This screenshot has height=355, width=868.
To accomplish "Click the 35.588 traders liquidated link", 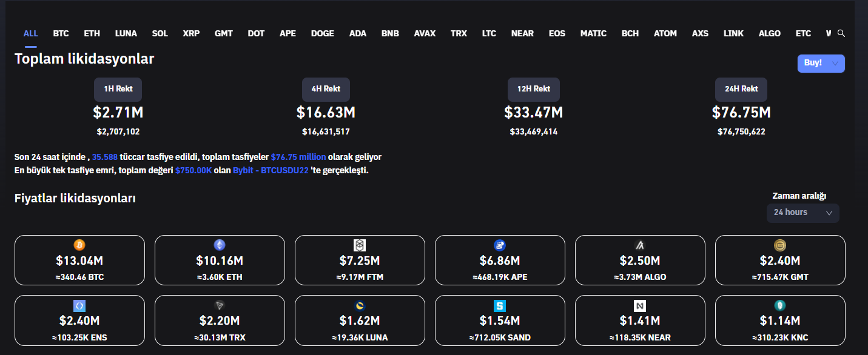I will click(104, 157).
